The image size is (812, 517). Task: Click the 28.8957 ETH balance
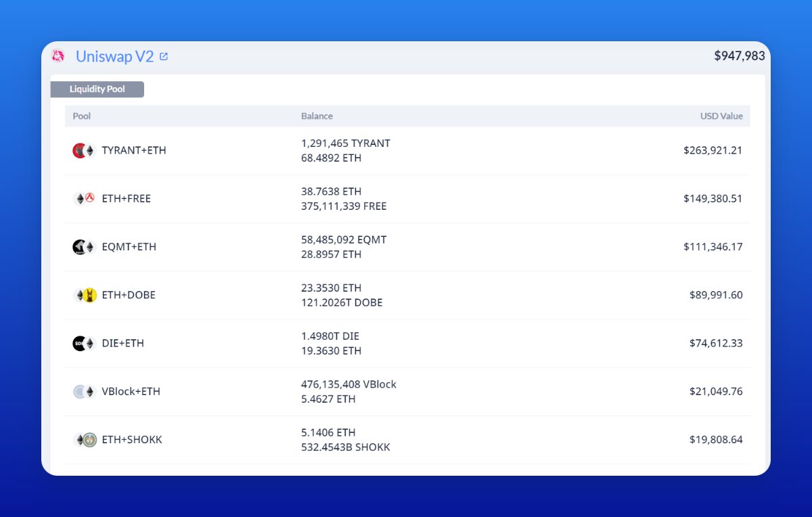click(331, 254)
